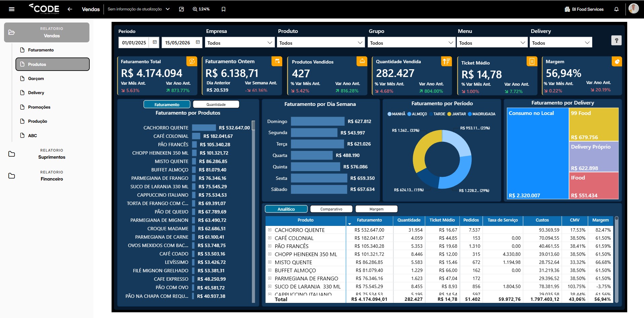Open the Garçom report page
644x318 pixels.
52,79
